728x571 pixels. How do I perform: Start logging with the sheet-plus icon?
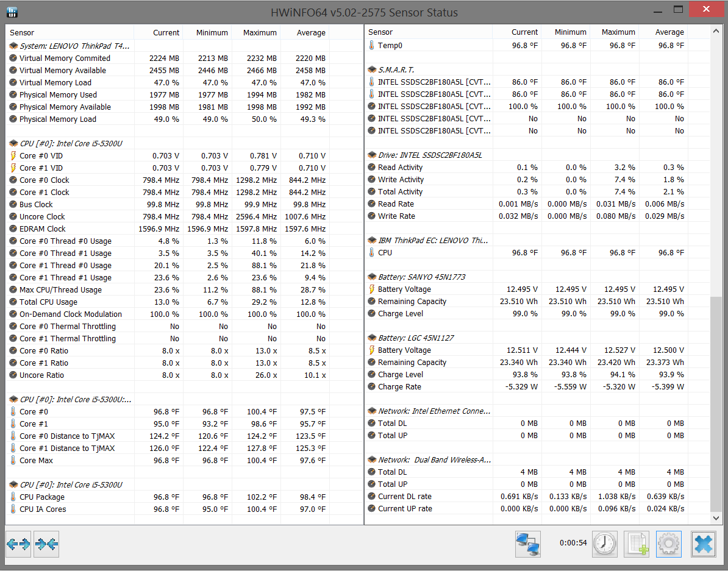tap(637, 544)
